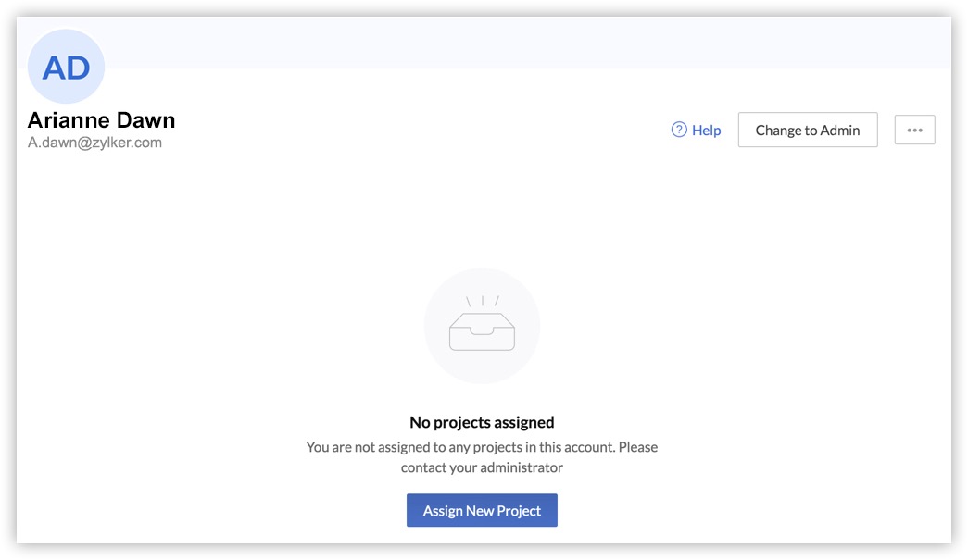Click the letter 'A' inside the avatar circle
The width and height of the screenshot is (968, 560).
54,68
